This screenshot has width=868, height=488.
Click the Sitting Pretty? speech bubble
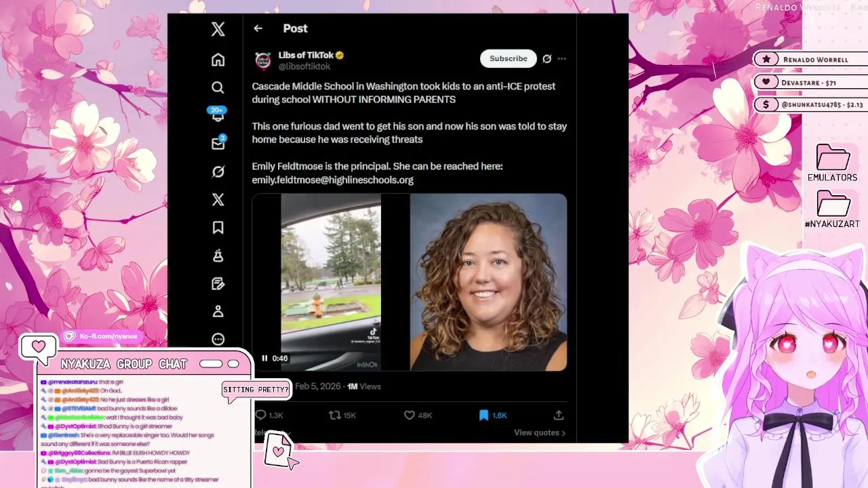pos(256,390)
